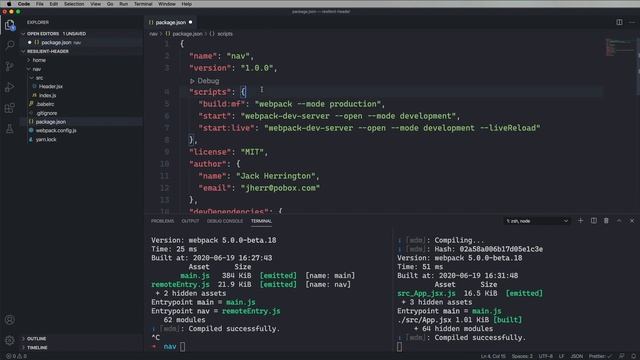Split the terminal pane

(x=593, y=220)
